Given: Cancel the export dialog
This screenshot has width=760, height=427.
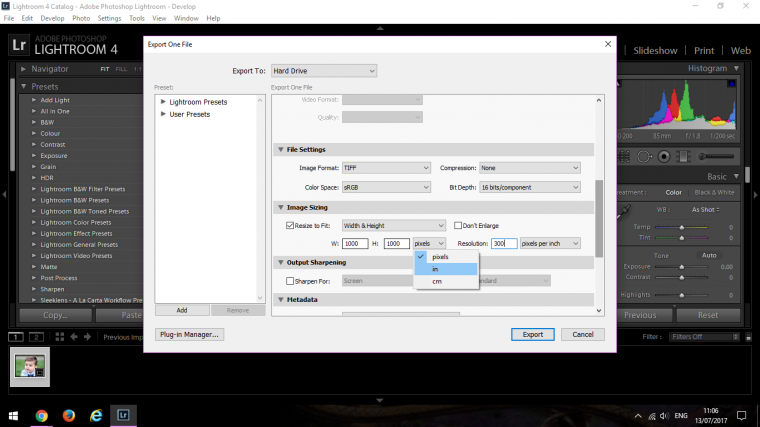Looking at the screenshot, I should coord(583,334).
